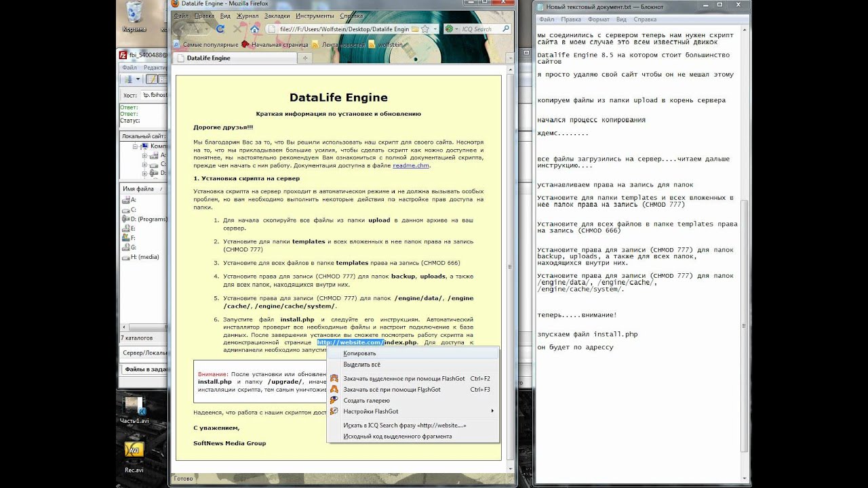
Task: Click the Сервер/Локальный column header in FileZilla
Action: point(144,353)
